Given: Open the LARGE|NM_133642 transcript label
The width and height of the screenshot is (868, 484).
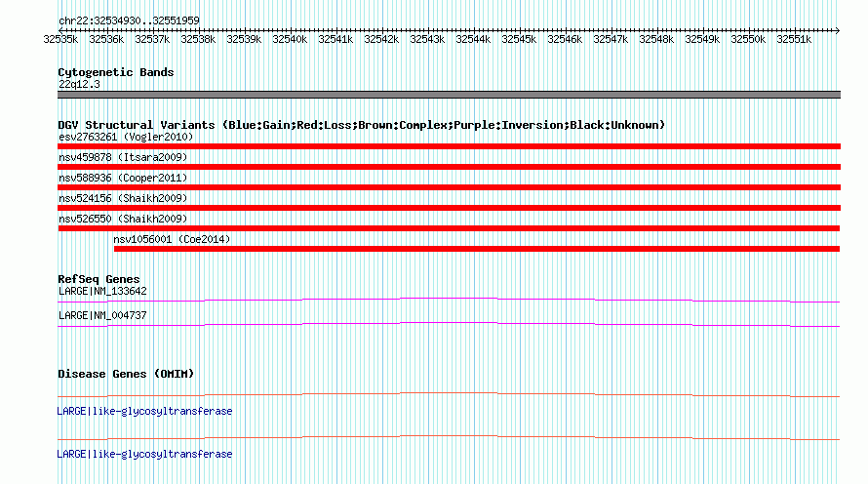Looking at the screenshot, I should [x=102, y=292].
